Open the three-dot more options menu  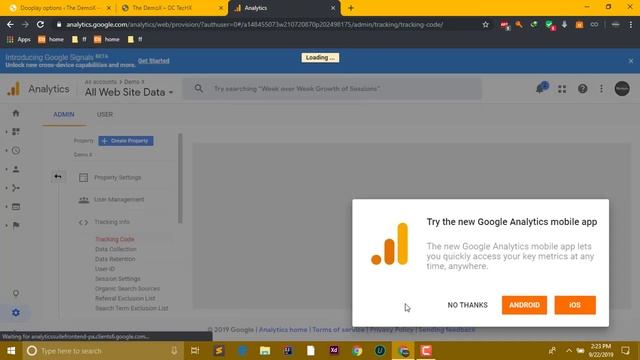[601, 89]
